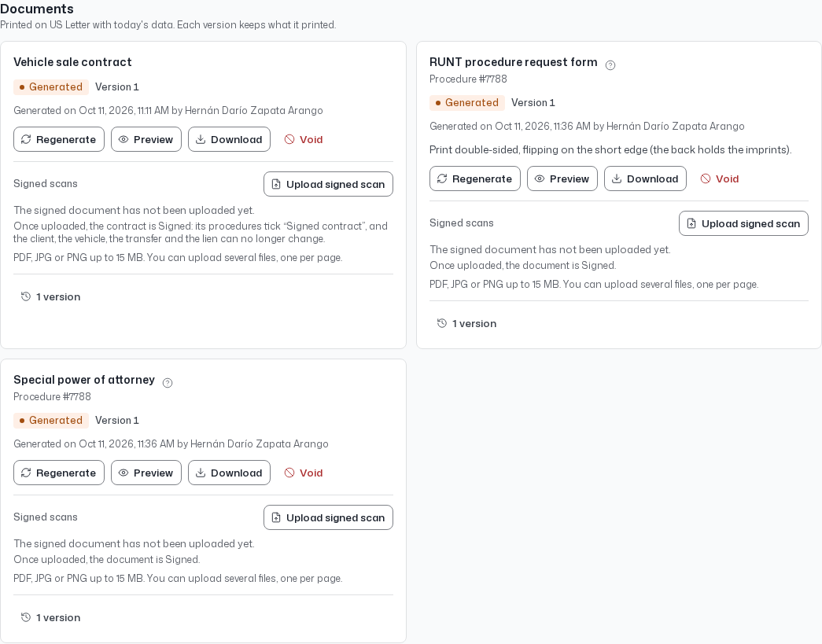Open help icon next to Special power of attorney

tap(168, 382)
